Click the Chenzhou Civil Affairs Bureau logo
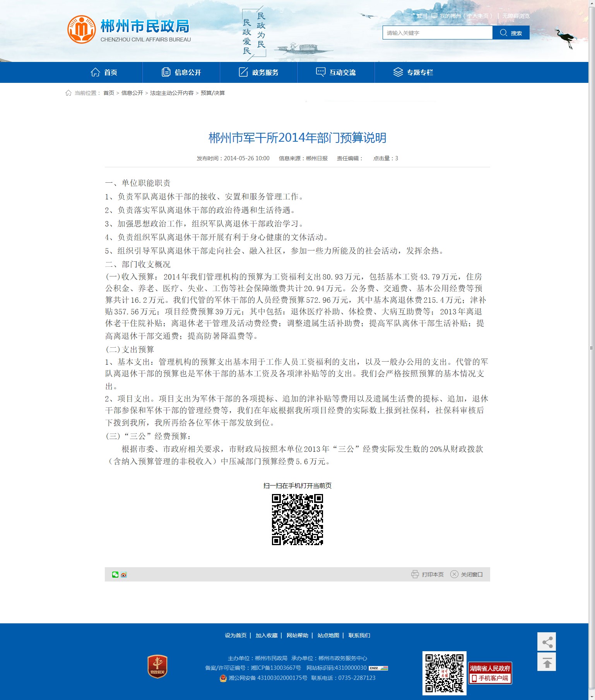595x700 pixels. (x=129, y=29)
